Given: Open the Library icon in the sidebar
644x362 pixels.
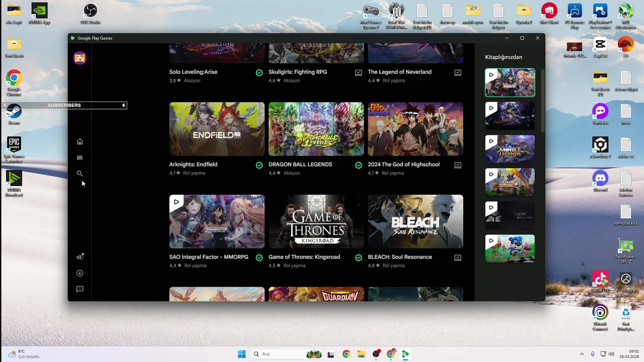Looking at the screenshot, I should 79,157.
